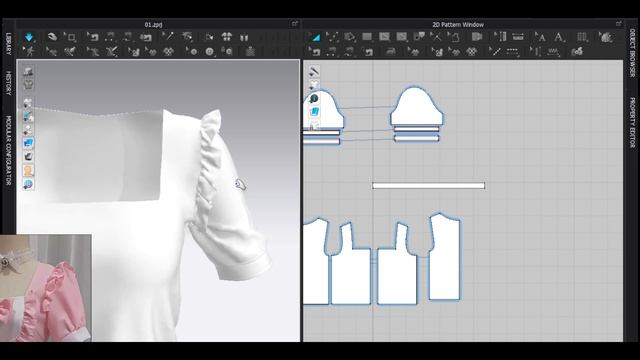Select Edit Texture tool in the 3D toolbar
This screenshot has width=640, height=360.
click(134, 51)
